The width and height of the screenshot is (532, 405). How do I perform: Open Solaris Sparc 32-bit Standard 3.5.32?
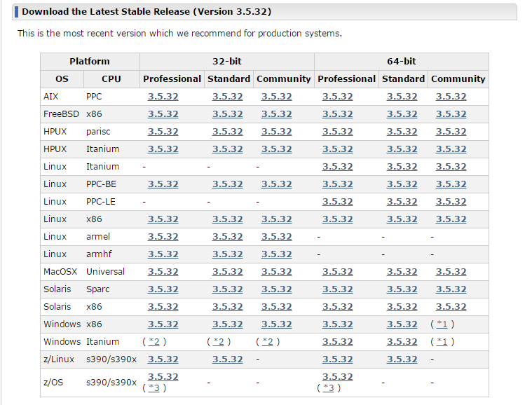tap(227, 289)
